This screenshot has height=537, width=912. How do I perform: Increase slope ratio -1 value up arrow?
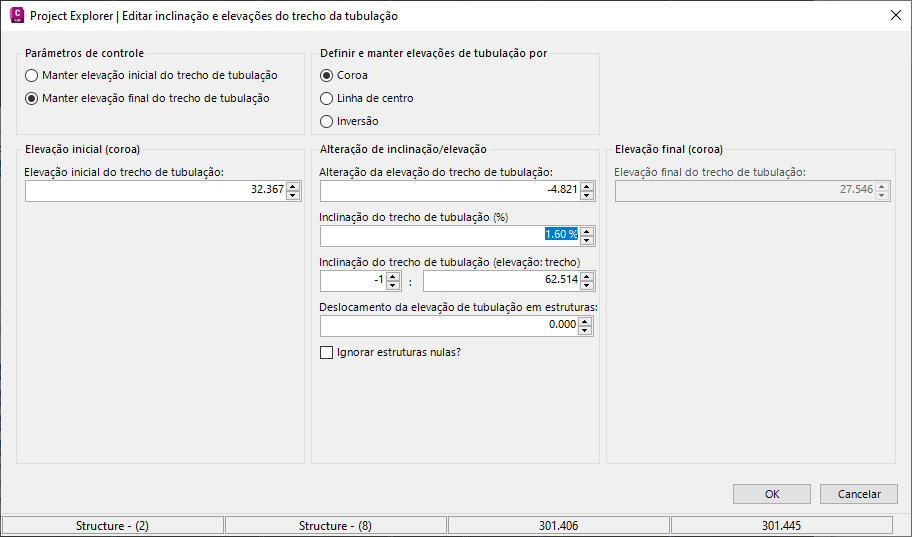393,277
